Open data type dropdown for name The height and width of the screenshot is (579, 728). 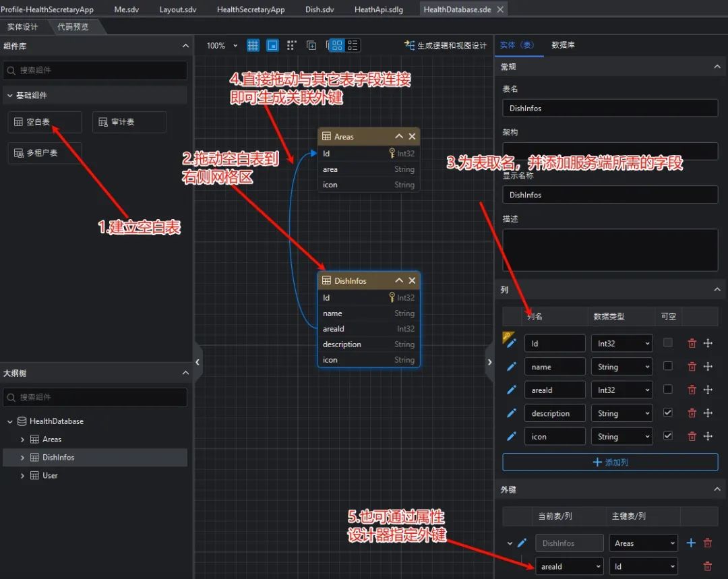(x=621, y=367)
